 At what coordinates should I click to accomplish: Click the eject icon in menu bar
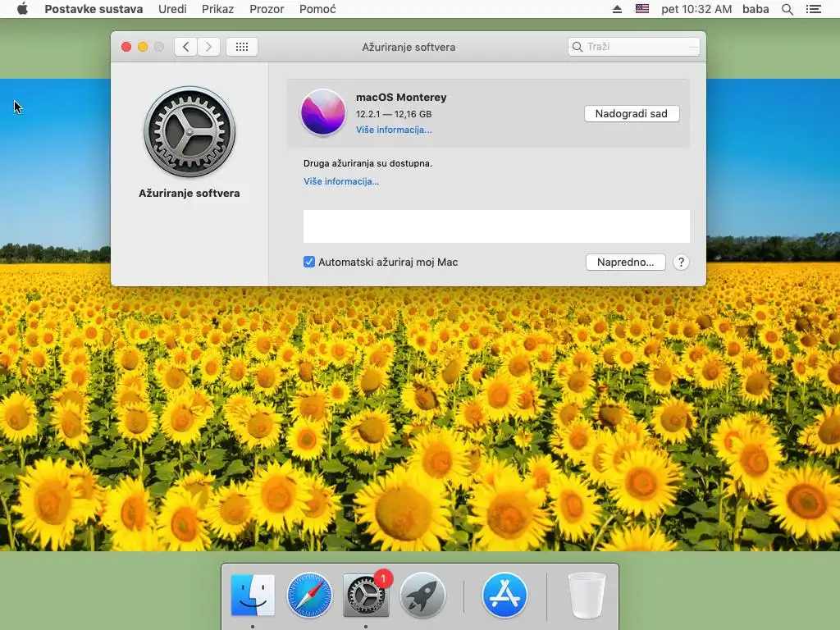coord(617,9)
